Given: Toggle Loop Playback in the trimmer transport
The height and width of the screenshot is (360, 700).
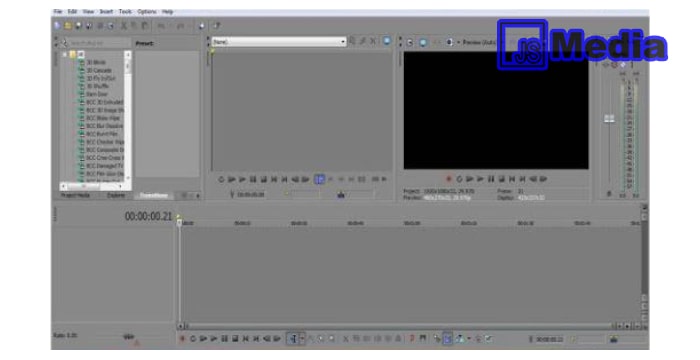Looking at the screenshot, I should (x=221, y=179).
